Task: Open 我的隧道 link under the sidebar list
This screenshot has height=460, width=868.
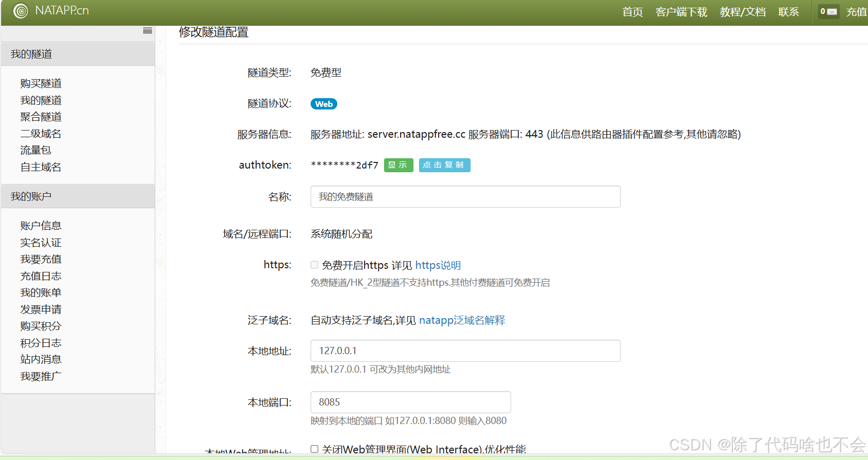Action: pyautogui.click(x=41, y=100)
